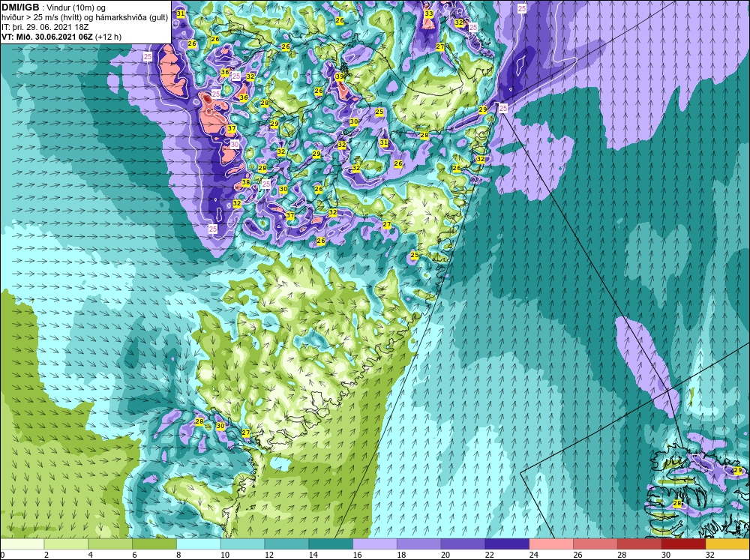Click the legend scale label 0
Image resolution: width=750 pixels, height=560 pixels.
click(x=2, y=555)
